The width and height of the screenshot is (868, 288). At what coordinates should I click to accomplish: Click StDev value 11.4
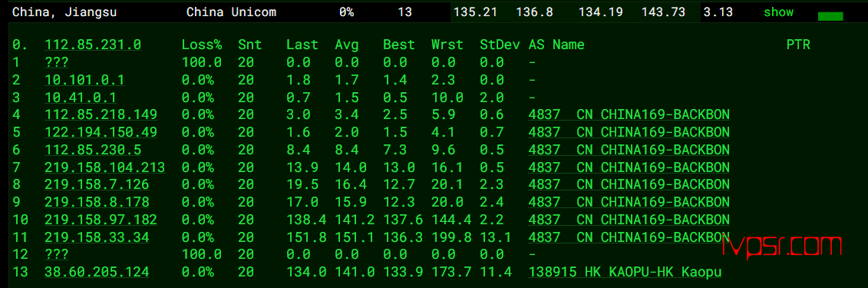pos(496,272)
